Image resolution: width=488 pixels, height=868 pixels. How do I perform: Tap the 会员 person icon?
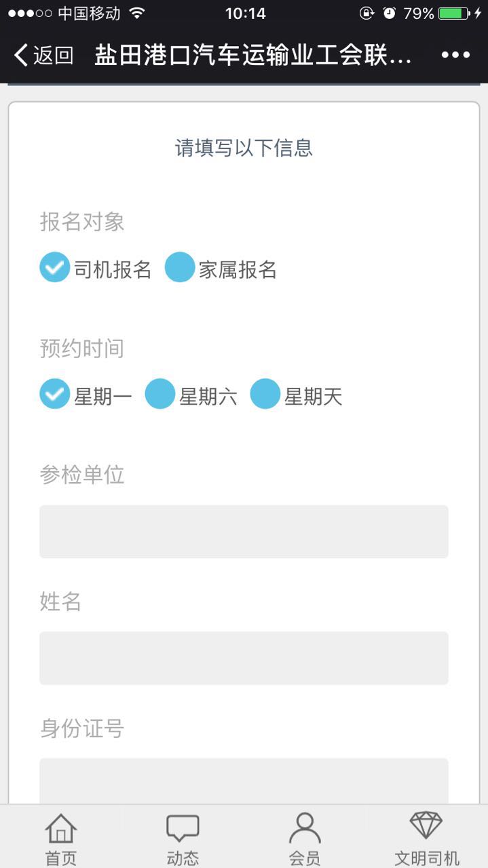click(x=305, y=828)
